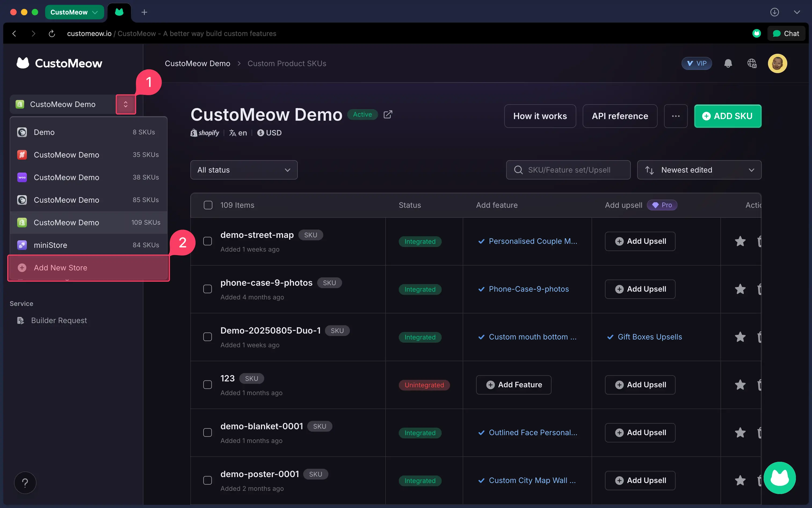Open a new browser tab with plus
The width and height of the screenshot is (812, 508).
[144, 12]
